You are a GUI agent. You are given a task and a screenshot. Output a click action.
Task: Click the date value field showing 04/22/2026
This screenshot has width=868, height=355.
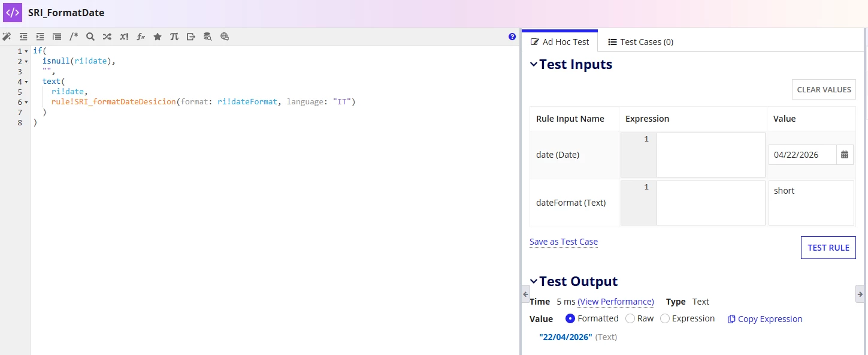(802, 155)
